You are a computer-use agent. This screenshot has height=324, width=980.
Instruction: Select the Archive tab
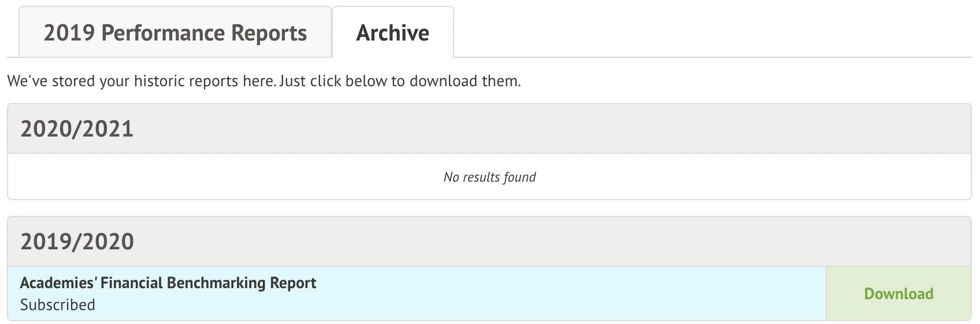click(392, 33)
